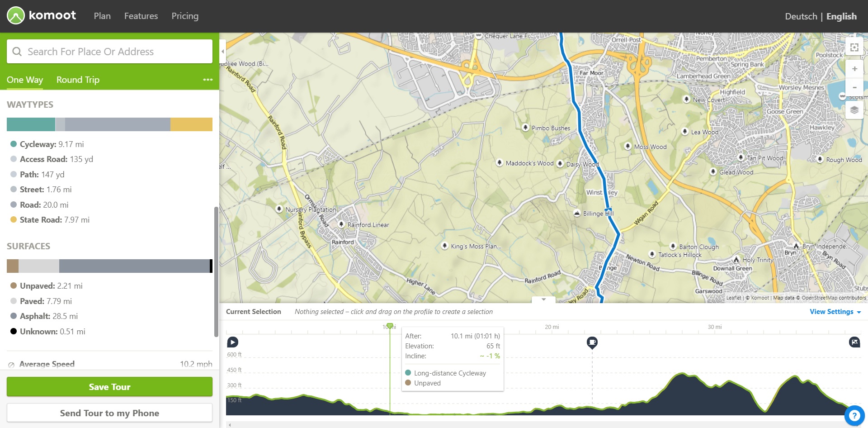The image size is (868, 428).
Task: Click the start marker on elevation profile
Action: (x=232, y=342)
